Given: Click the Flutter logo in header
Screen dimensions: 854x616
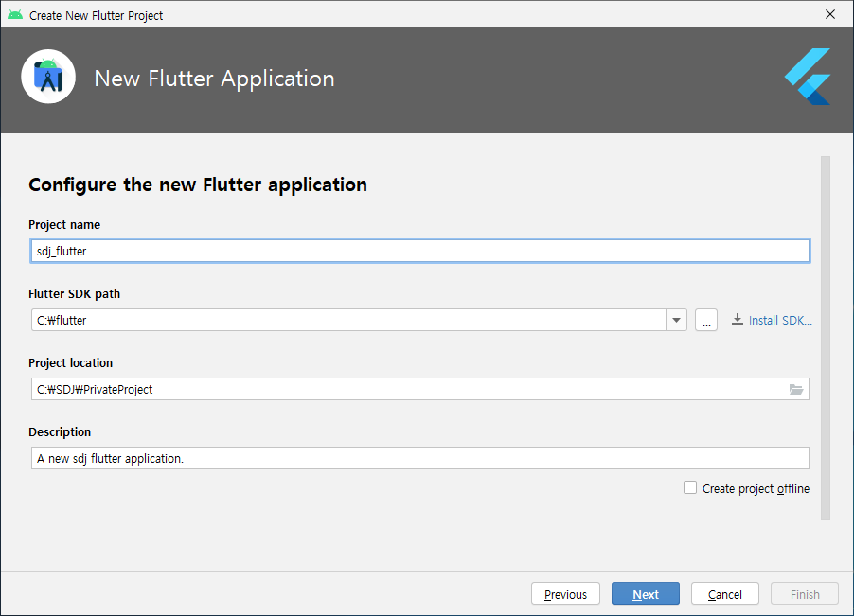Looking at the screenshot, I should 808,77.
